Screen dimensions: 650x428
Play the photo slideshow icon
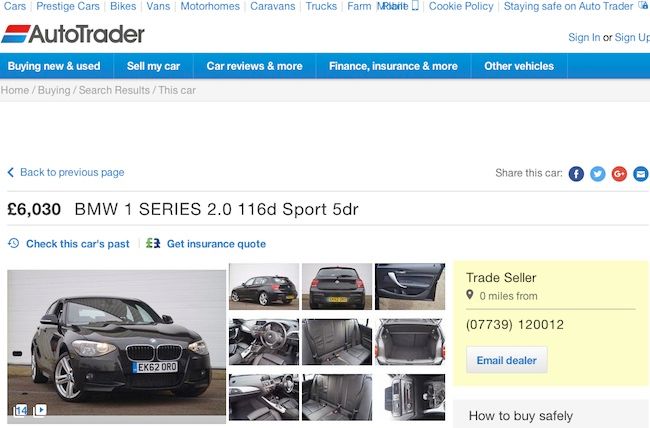point(40,410)
